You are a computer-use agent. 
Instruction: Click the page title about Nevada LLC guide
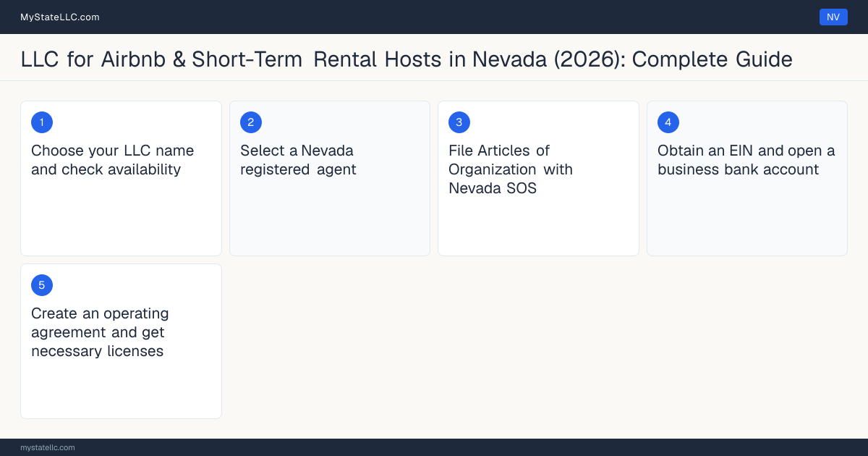407,59
